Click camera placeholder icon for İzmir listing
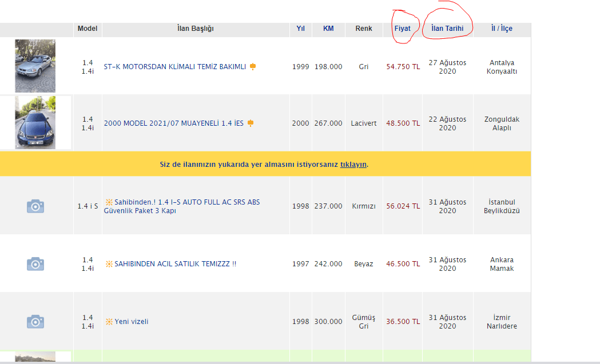Screen dimensions: 600x364 35,322
